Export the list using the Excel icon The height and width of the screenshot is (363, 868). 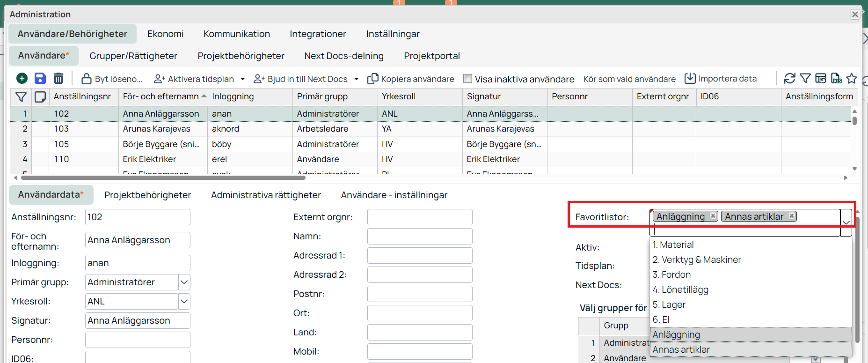coord(836,78)
